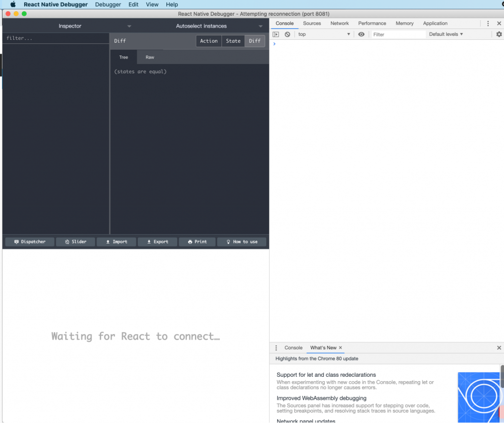This screenshot has height=423, width=504.
Task: Expand the Autoselect instances dropdown
Action: click(x=260, y=26)
